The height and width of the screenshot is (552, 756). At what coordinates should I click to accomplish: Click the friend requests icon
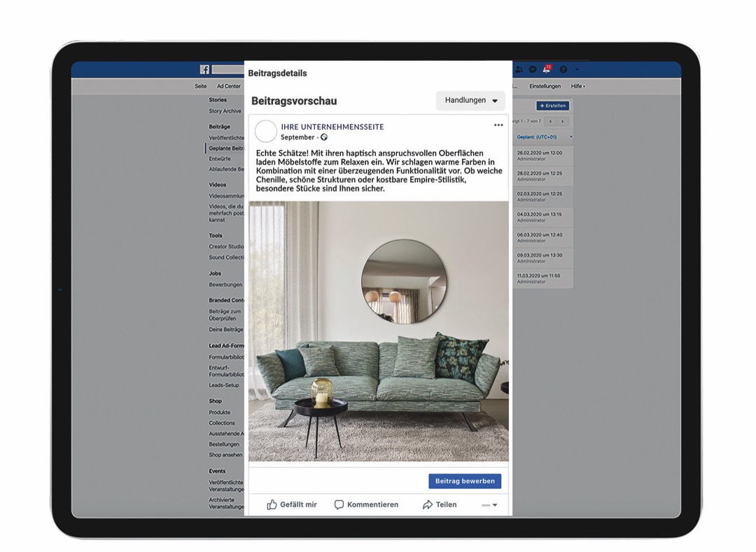(518, 69)
